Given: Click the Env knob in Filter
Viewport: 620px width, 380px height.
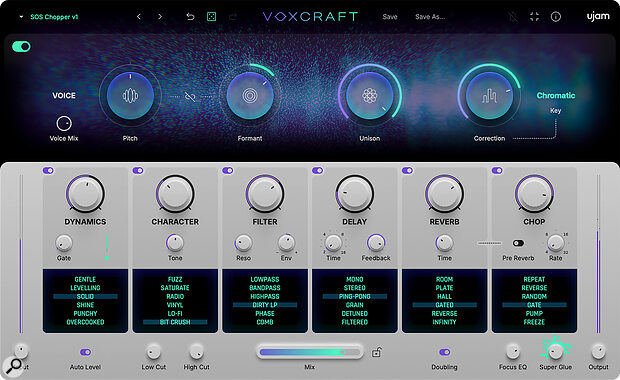Looking at the screenshot, I should click(x=286, y=243).
